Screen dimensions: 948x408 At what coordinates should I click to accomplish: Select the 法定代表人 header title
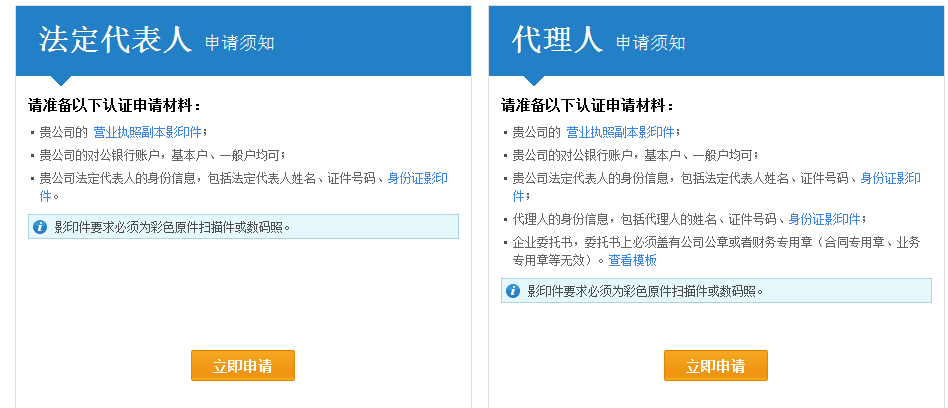114,40
